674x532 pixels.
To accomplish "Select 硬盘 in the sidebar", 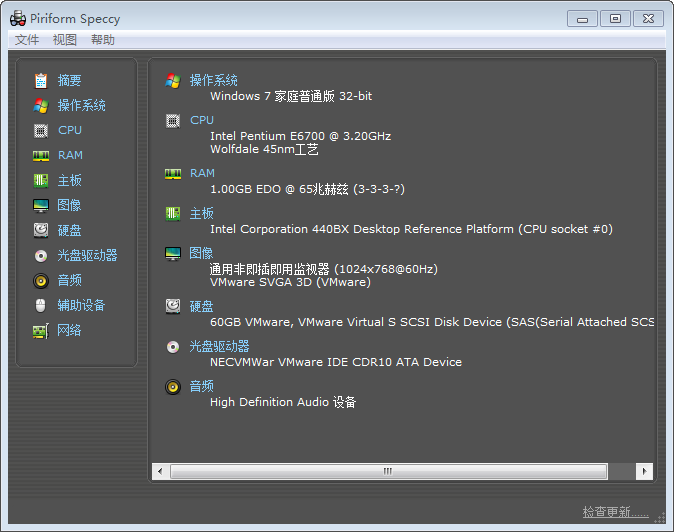I will 69,230.
